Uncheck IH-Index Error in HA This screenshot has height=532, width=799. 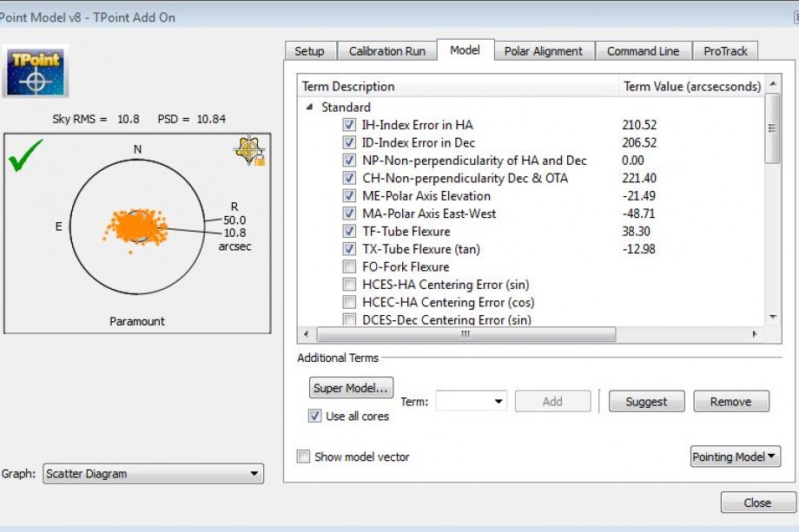point(349,125)
